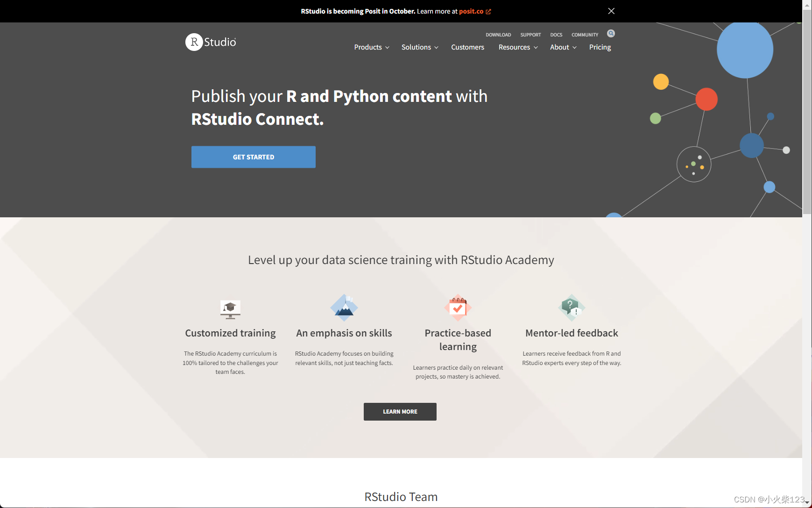Click the Mentor-led feedback question bubble icon

572,308
